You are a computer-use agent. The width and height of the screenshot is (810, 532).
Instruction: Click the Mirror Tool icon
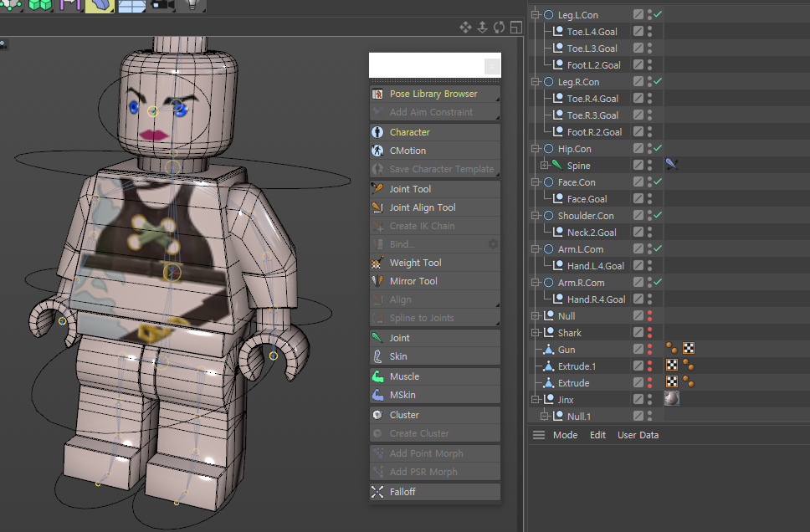(x=377, y=281)
